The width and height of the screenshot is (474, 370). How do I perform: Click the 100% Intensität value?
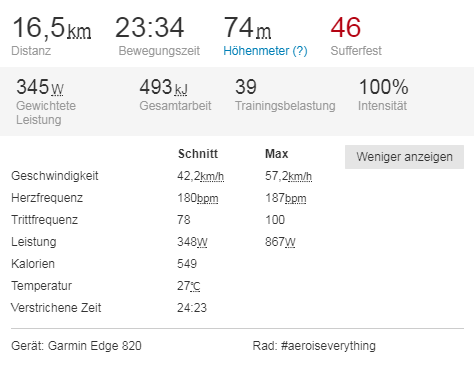point(384,87)
